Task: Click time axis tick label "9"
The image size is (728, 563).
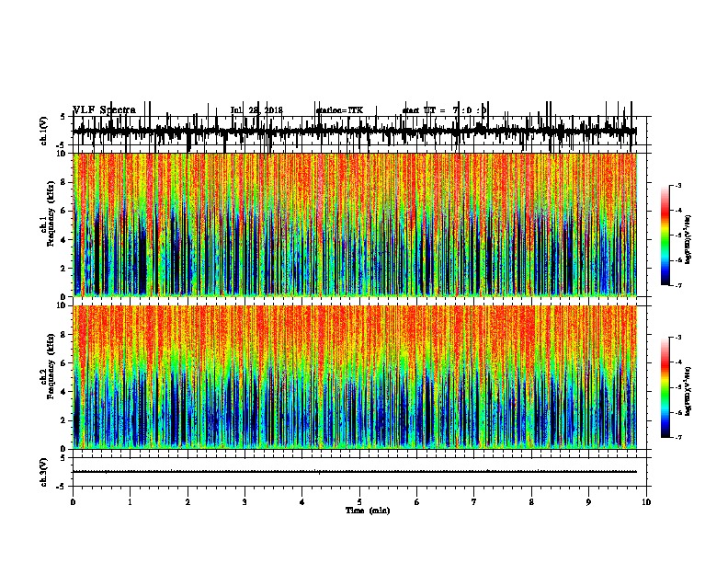Action: (x=588, y=502)
